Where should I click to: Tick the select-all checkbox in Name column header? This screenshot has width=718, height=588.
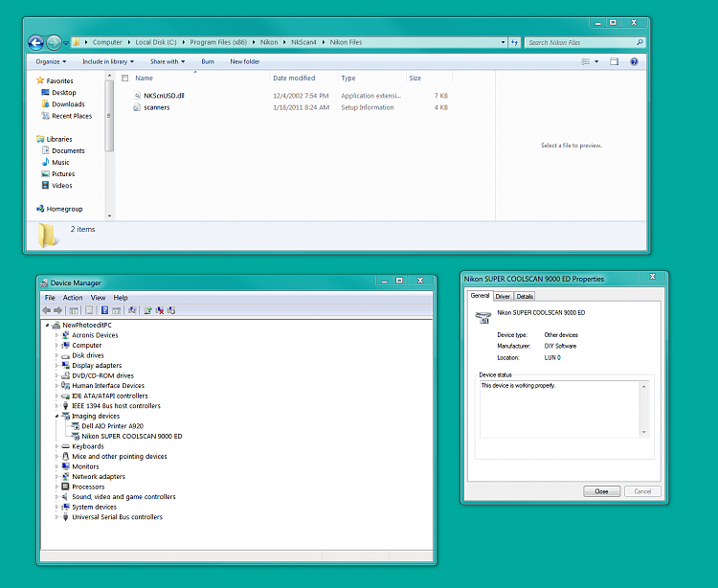pyautogui.click(x=125, y=79)
